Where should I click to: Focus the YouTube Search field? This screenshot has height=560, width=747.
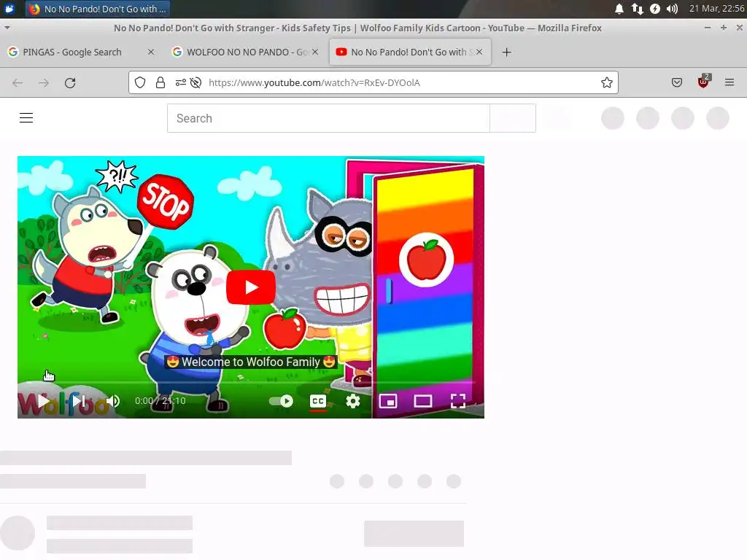328,118
